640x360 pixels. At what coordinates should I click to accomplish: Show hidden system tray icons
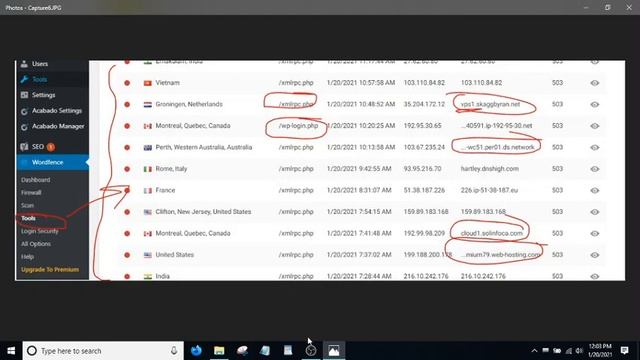(534, 351)
